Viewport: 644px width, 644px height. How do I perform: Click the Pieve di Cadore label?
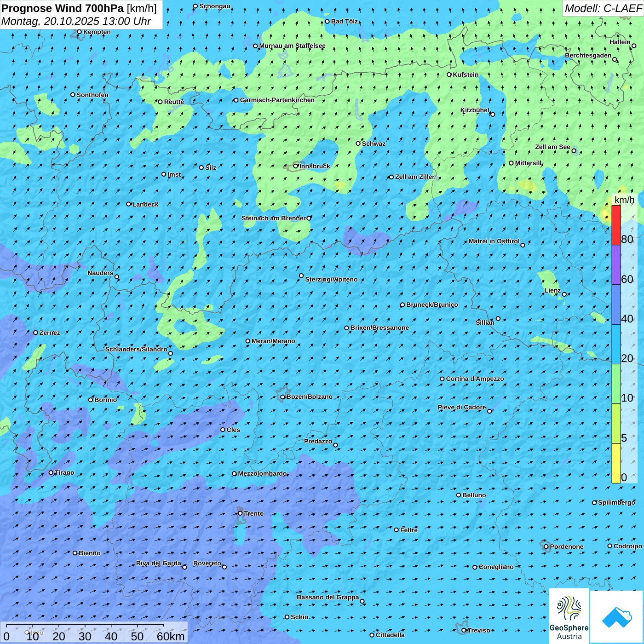click(x=461, y=407)
